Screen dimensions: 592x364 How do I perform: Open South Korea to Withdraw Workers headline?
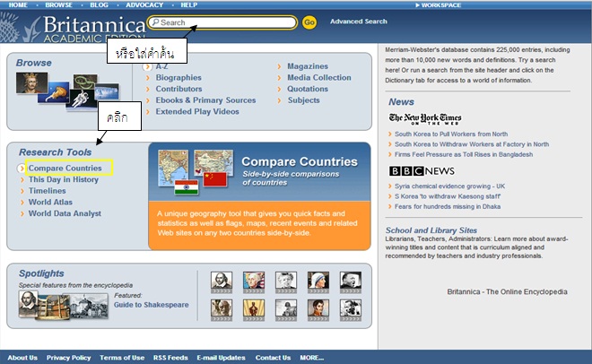(472, 144)
